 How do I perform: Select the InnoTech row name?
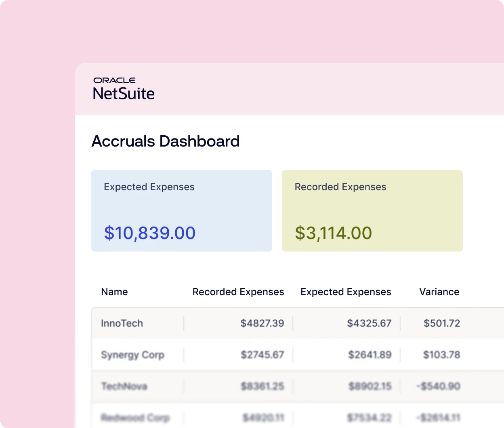click(x=122, y=323)
